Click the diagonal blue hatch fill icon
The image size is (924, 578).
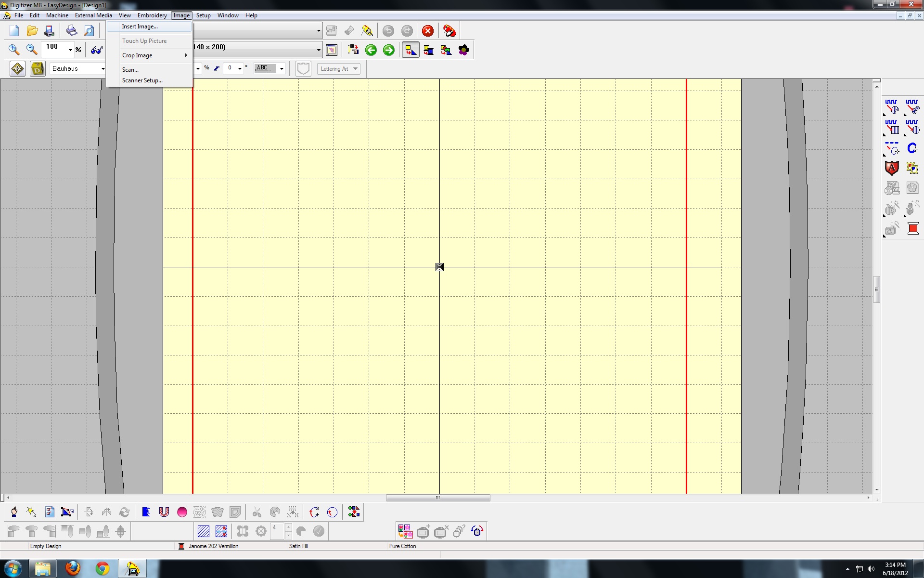tap(204, 531)
